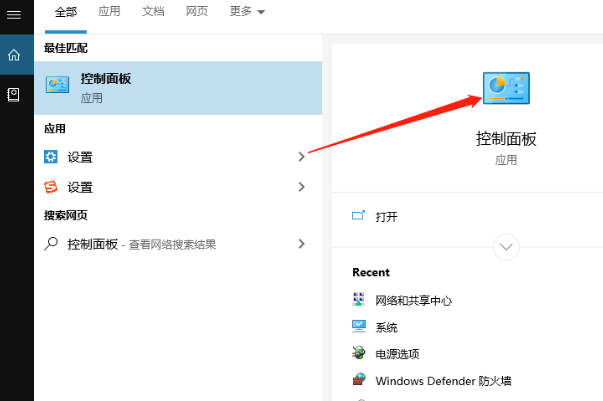The image size is (603, 401).
Task: Switch to the 应用 tab
Action: 109,11
